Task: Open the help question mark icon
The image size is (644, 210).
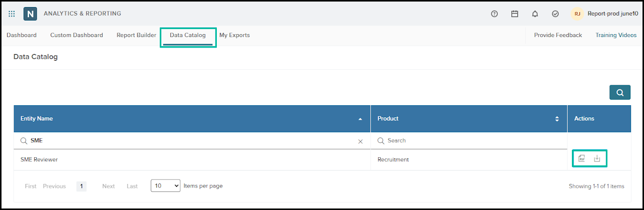Action: point(494,14)
